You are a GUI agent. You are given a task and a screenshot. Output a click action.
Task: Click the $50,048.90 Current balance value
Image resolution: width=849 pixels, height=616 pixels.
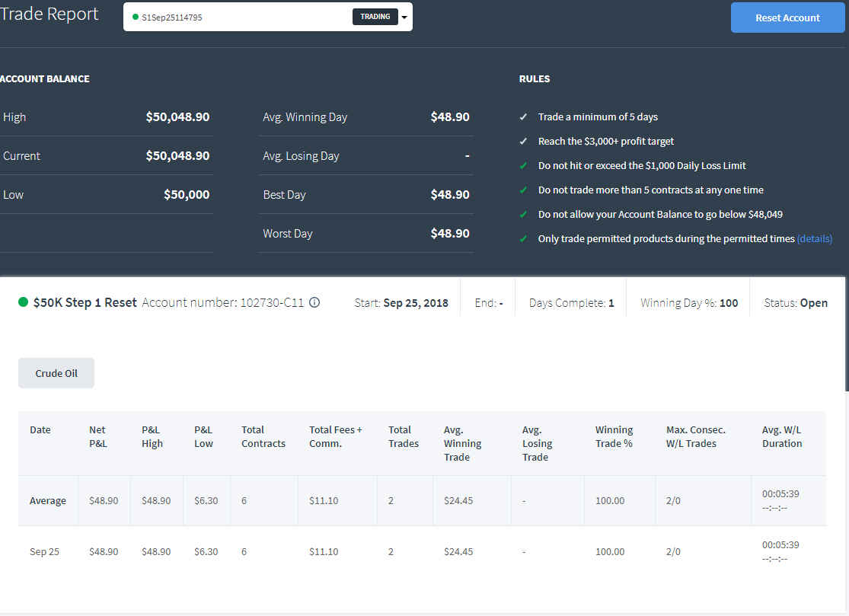click(177, 156)
